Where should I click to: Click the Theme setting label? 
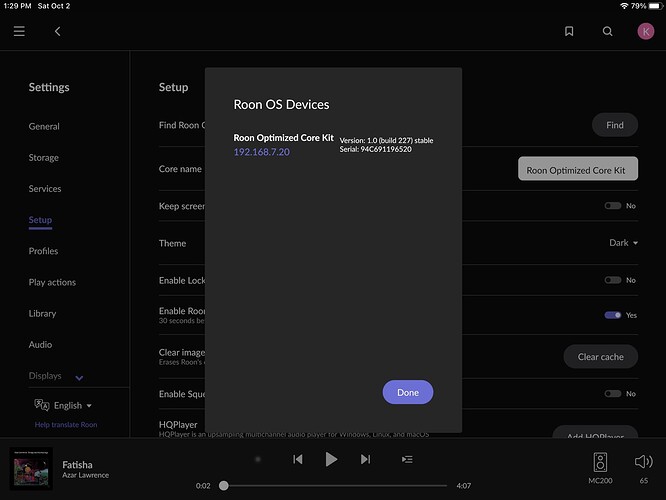coord(172,243)
